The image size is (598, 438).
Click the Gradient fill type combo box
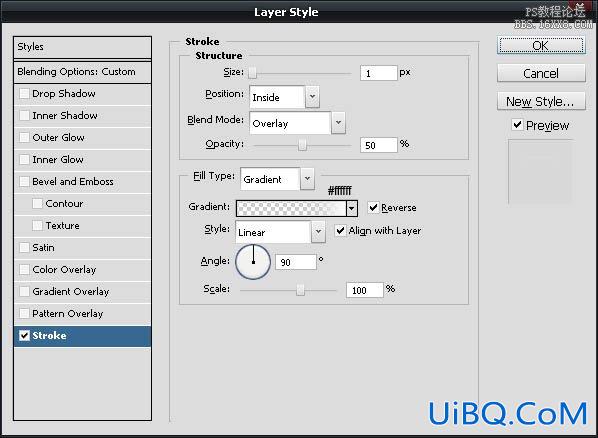(277, 179)
